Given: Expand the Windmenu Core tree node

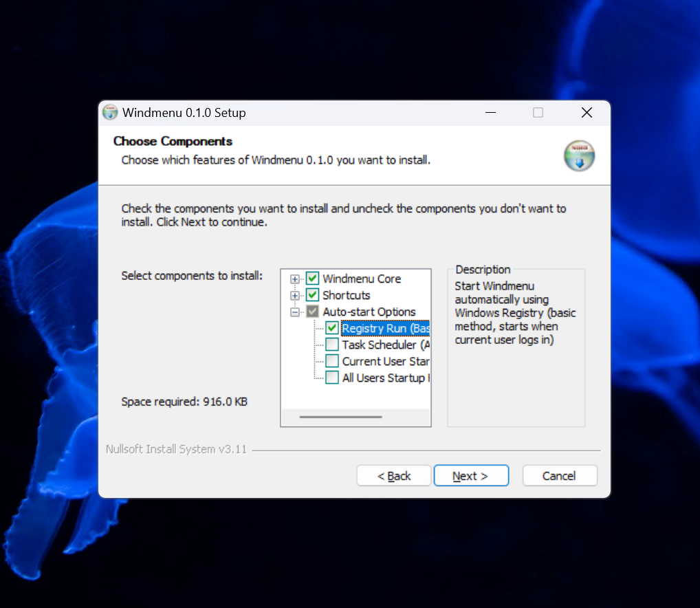Looking at the screenshot, I should [295, 279].
